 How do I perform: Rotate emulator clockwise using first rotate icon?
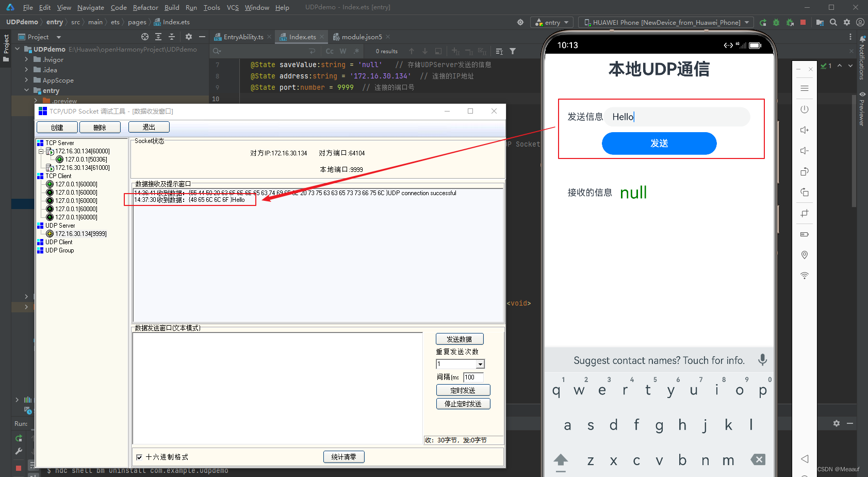pos(804,171)
